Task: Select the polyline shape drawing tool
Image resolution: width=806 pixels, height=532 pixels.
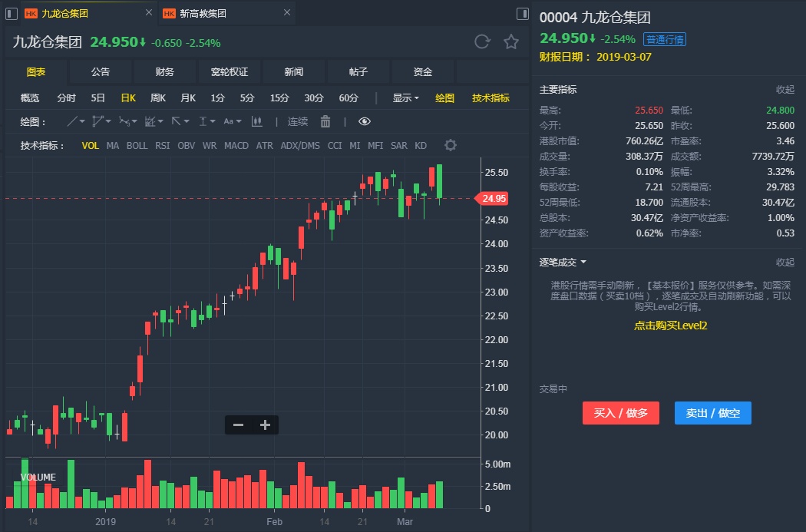Action: point(97,121)
